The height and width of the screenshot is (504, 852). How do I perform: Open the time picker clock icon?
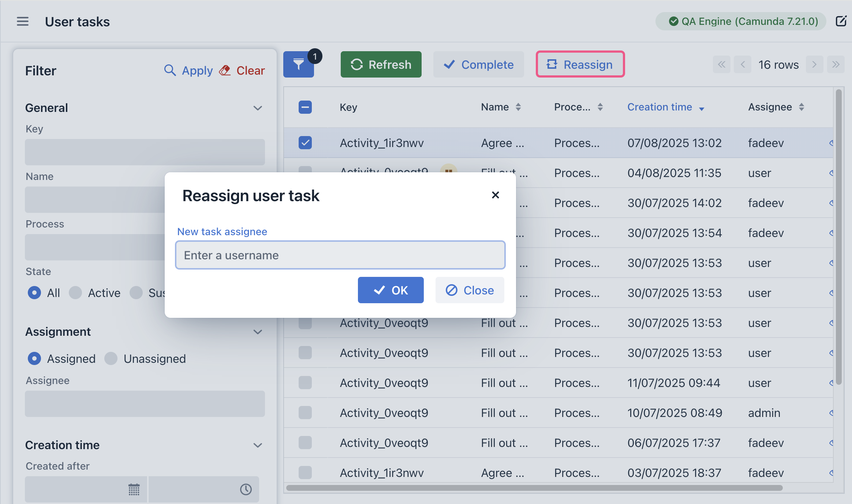coord(246,489)
